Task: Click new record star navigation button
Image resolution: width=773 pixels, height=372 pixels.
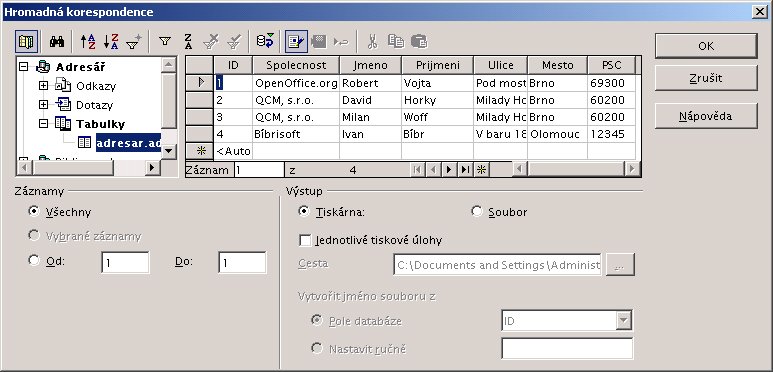Action: click(x=481, y=170)
